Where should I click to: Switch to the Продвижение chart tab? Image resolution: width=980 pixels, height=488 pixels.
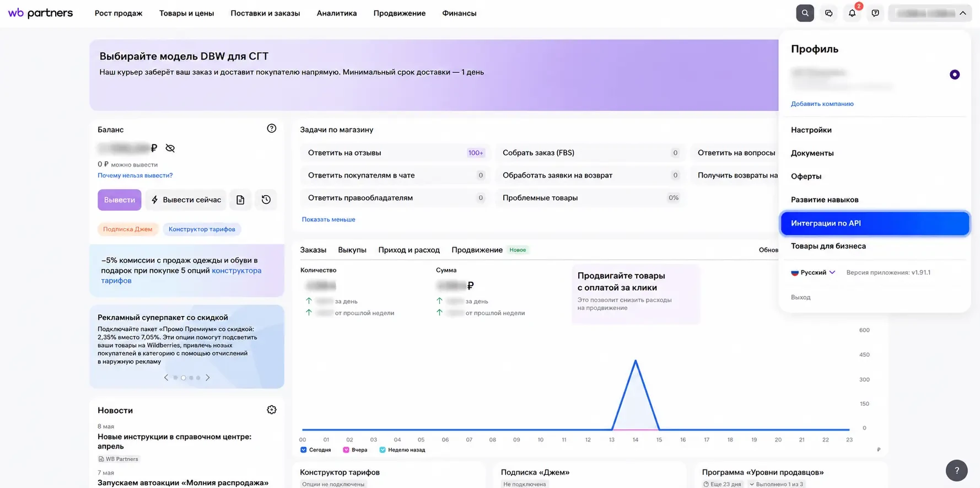477,250
